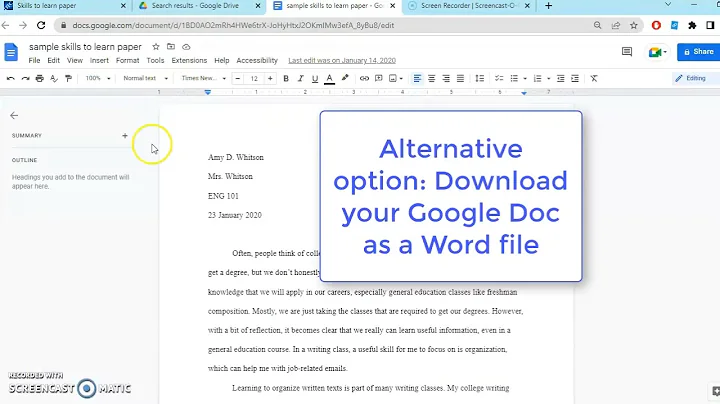Open the Editing mode dropdown
This screenshot has height=404, width=720.
(695, 79)
